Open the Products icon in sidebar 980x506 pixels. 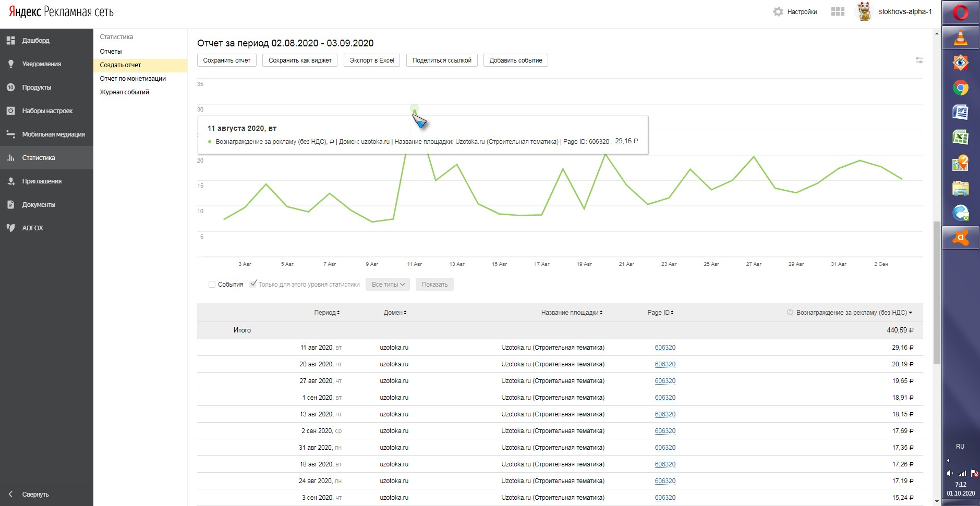tap(10, 87)
